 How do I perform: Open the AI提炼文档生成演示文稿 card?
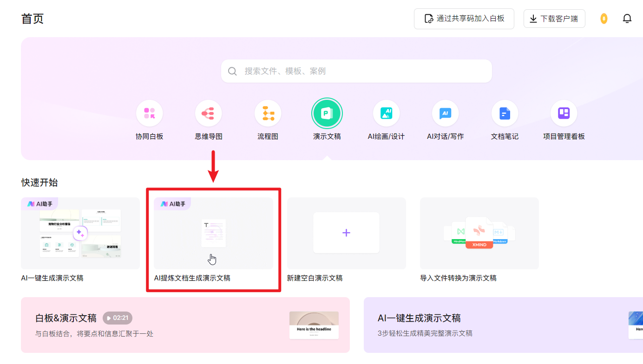pos(213,233)
